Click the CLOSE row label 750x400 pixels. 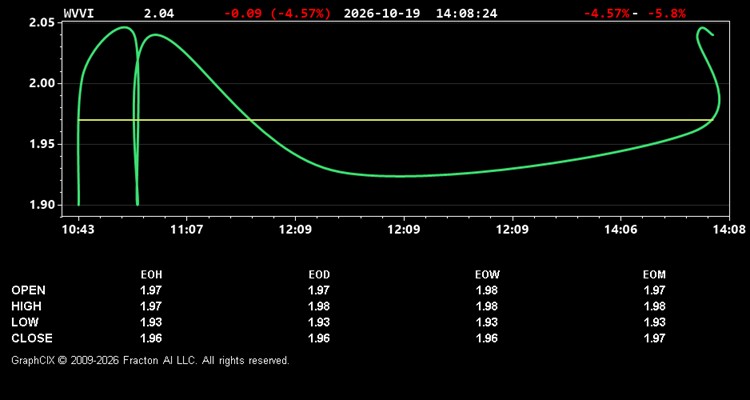pos(32,338)
